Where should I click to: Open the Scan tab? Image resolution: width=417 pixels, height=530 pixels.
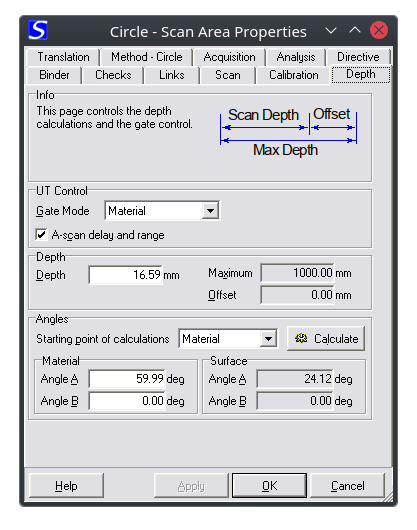click(x=228, y=75)
